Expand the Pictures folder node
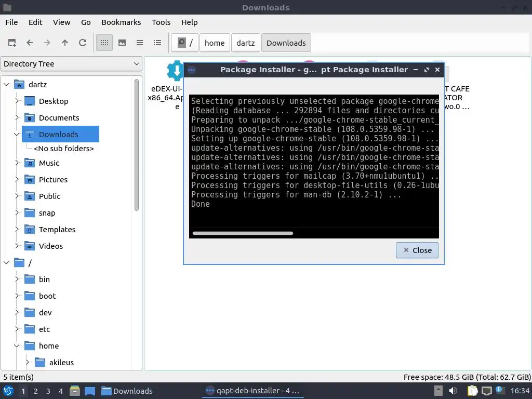532x399 pixels. 17,179
